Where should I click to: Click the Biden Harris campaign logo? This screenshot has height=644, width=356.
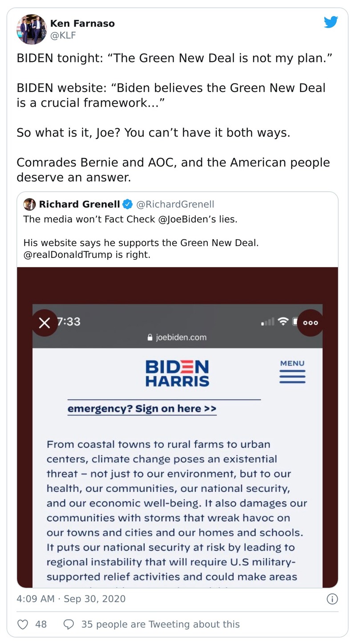[x=177, y=374]
